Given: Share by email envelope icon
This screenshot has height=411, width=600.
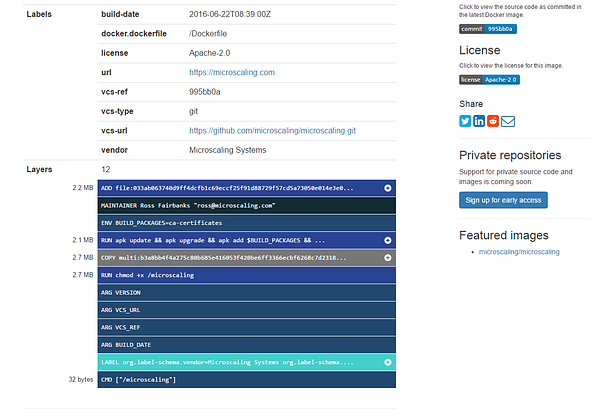Looking at the screenshot, I should click(x=508, y=121).
